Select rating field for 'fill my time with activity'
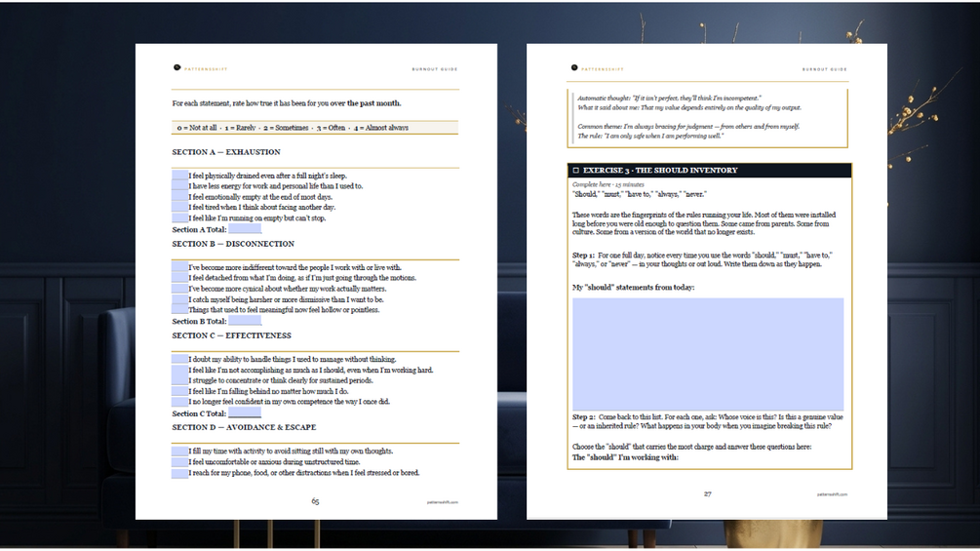Image resolution: width=980 pixels, height=551 pixels. coord(180,452)
